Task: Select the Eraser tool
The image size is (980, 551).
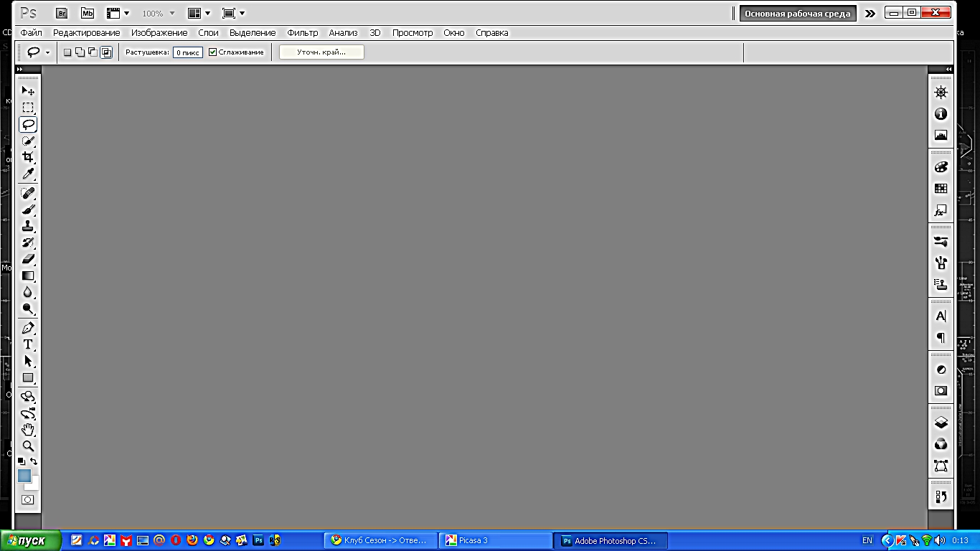Action: coord(28,259)
